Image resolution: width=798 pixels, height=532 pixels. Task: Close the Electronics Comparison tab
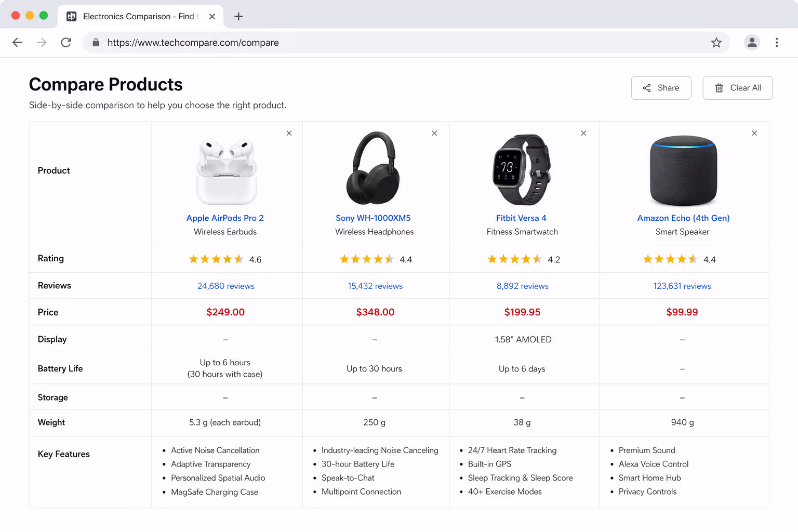pos(212,17)
